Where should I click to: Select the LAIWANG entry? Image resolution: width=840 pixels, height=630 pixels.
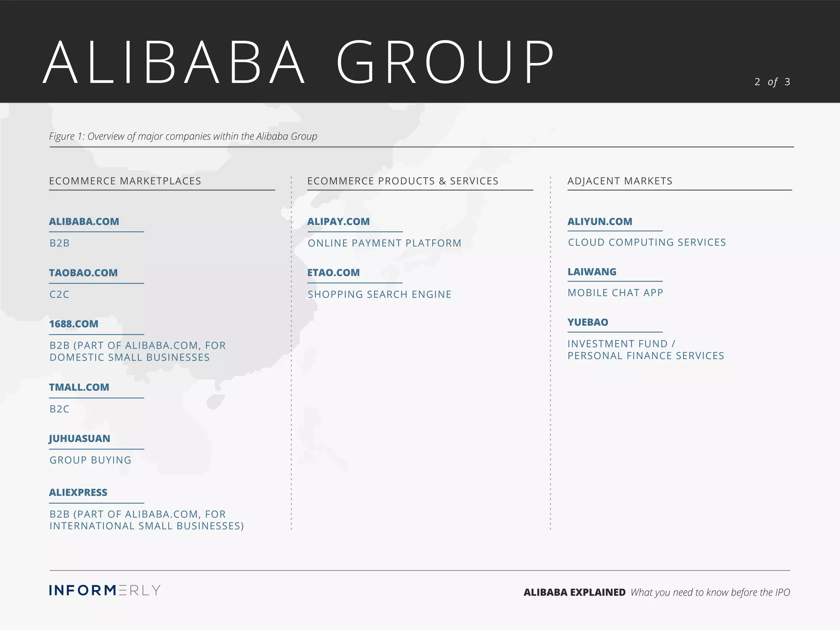[592, 272]
